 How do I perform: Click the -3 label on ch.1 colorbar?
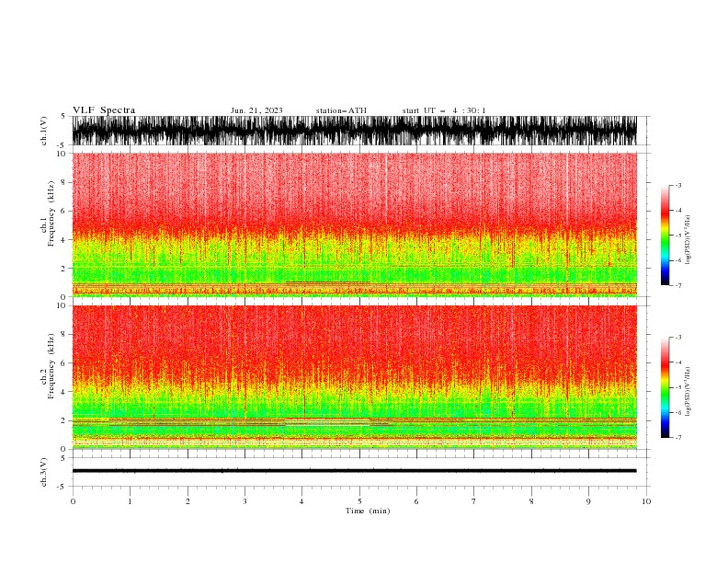tap(678, 186)
